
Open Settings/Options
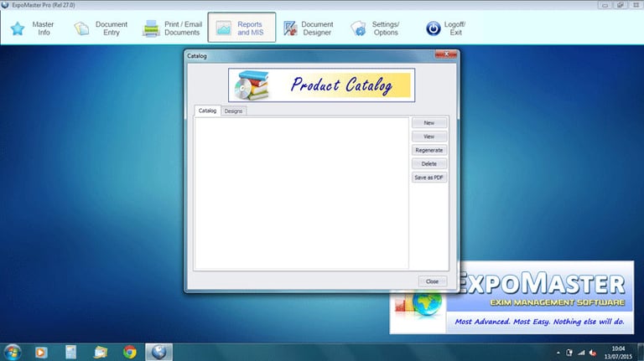(376, 28)
